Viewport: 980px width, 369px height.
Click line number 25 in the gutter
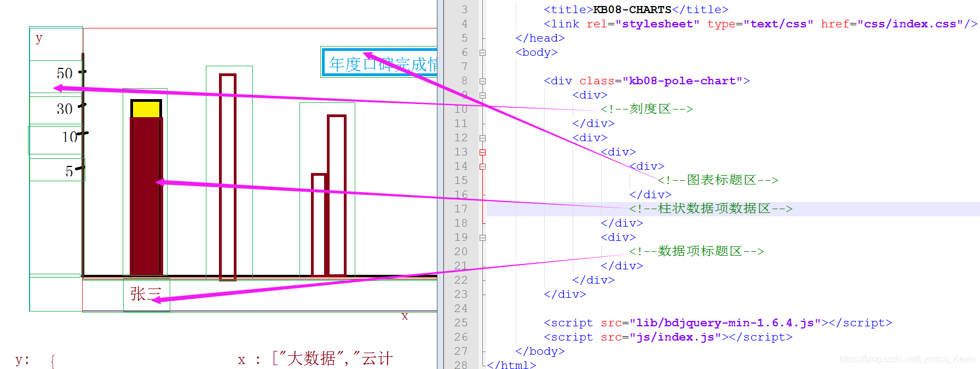click(x=461, y=322)
